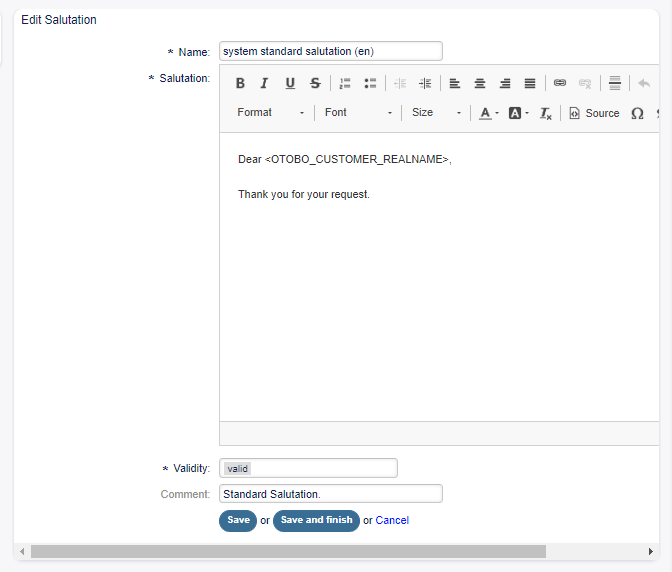Image resolution: width=672 pixels, height=572 pixels.
Task: Click the Cancel link
Action: pos(392,520)
